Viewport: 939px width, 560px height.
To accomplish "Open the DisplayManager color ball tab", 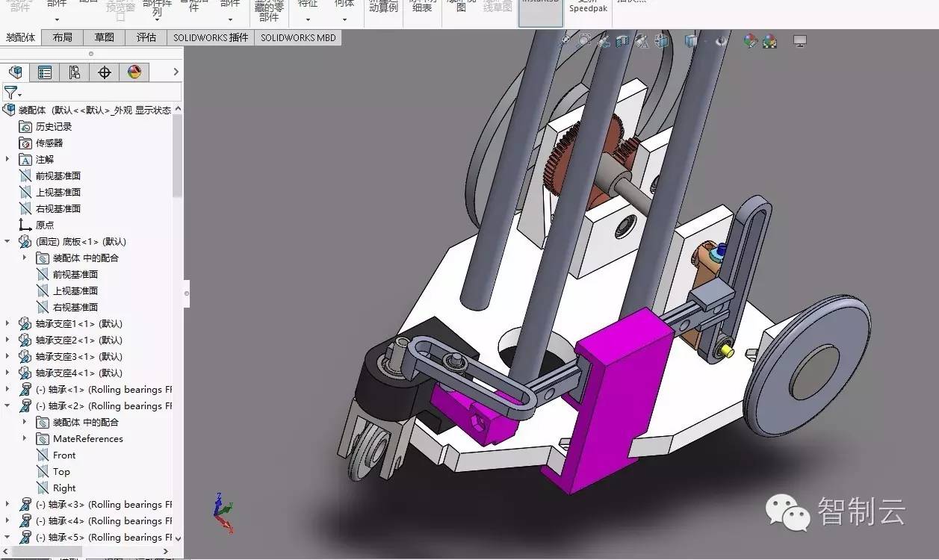I will [134, 72].
